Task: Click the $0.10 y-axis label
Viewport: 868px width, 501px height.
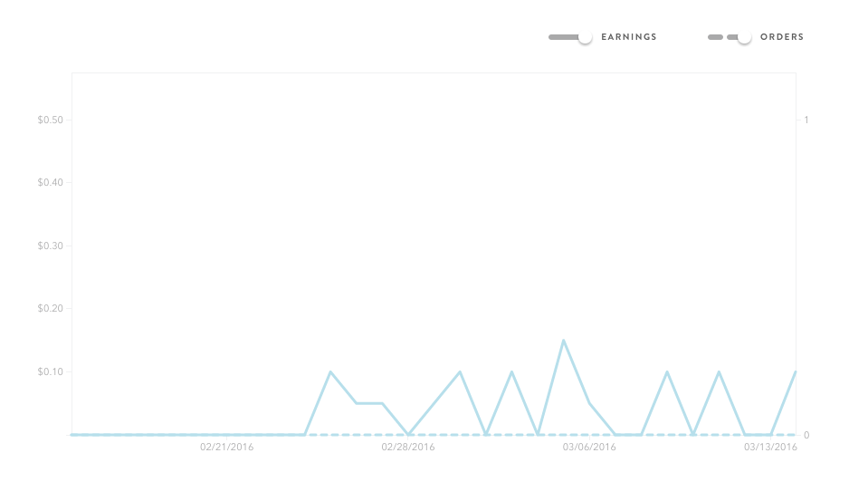Action: (x=51, y=371)
